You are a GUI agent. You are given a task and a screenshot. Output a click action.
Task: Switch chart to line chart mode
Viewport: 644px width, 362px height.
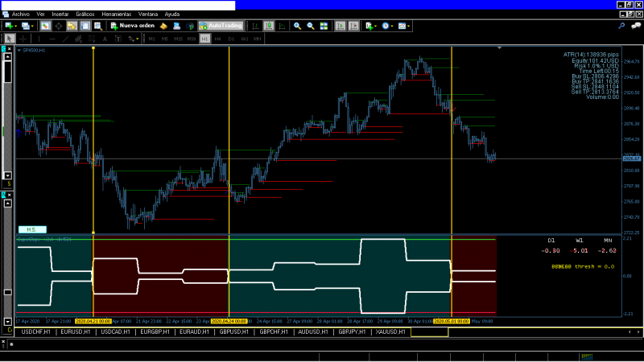pyautogui.click(x=282, y=26)
